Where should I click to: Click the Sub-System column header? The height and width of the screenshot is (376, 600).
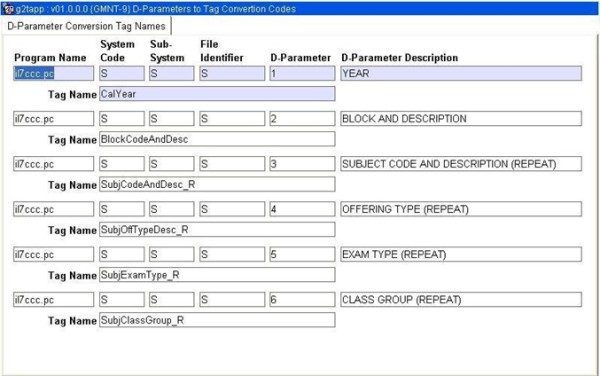167,51
